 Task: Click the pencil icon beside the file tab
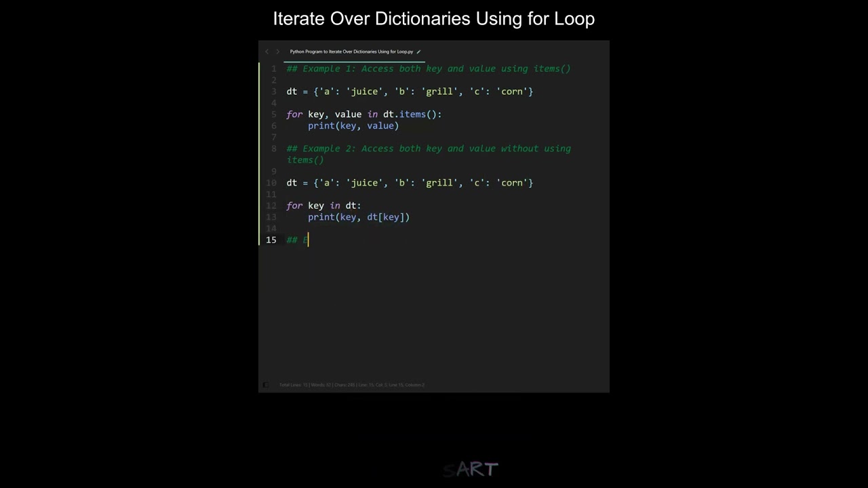point(418,52)
